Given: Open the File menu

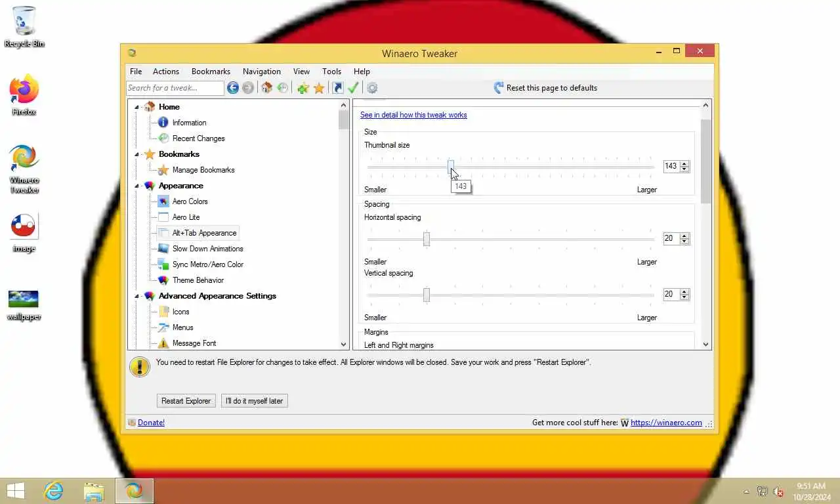Looking at the screenshot, I should click(136, 72).
